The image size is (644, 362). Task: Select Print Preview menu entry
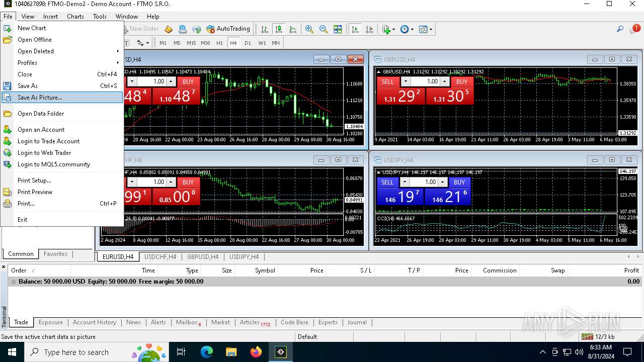[x=62, y=192]
